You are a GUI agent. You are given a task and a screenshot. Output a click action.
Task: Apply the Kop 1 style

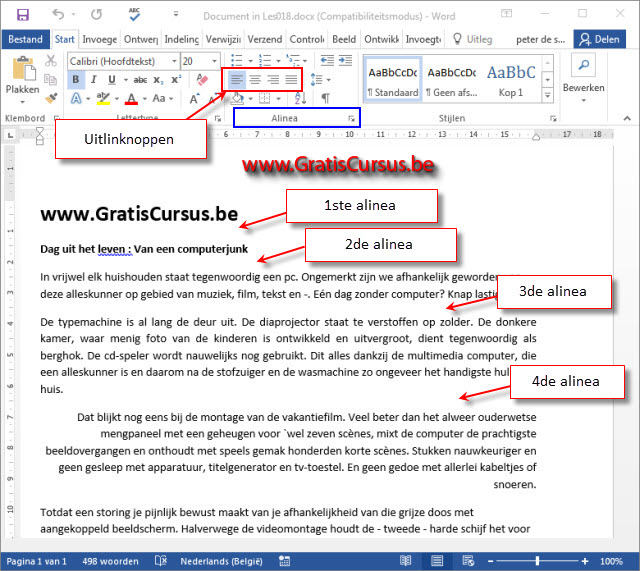coord(511,80)
